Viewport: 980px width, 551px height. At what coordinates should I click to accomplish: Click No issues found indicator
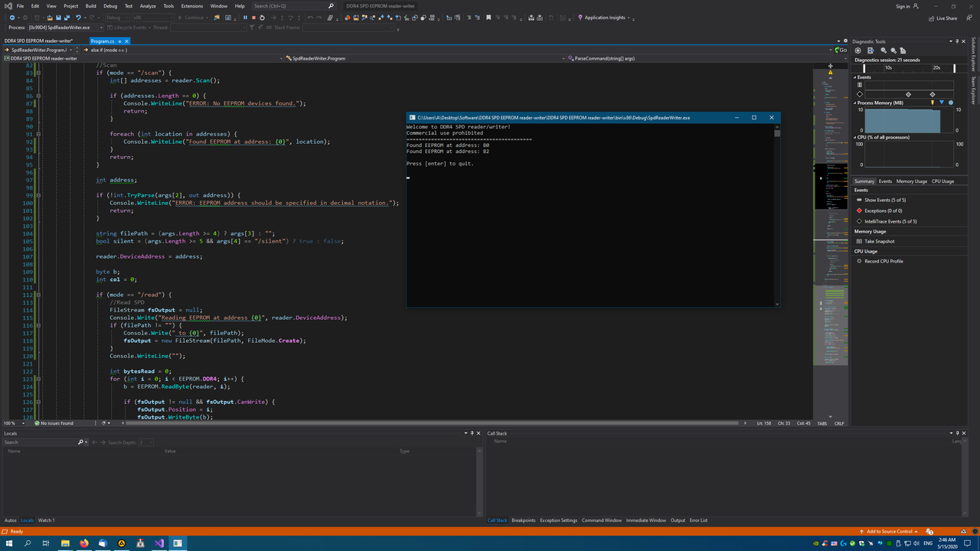(x=54, y=423)
